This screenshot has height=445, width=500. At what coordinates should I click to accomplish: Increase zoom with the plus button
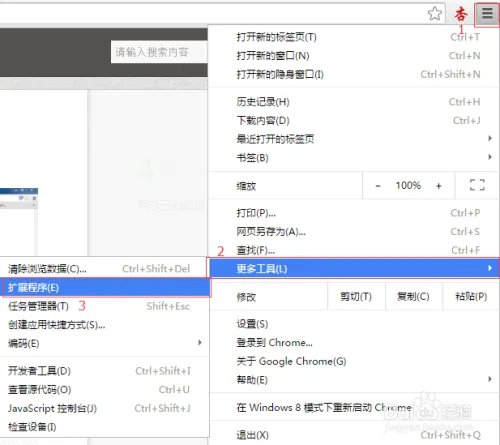tap(439, 186)
